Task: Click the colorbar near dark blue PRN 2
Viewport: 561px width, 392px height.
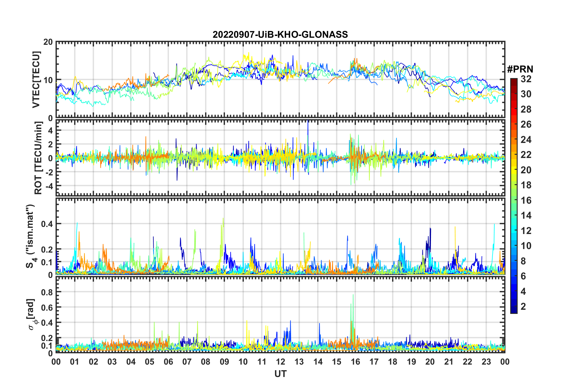Action: pos(514,307)
